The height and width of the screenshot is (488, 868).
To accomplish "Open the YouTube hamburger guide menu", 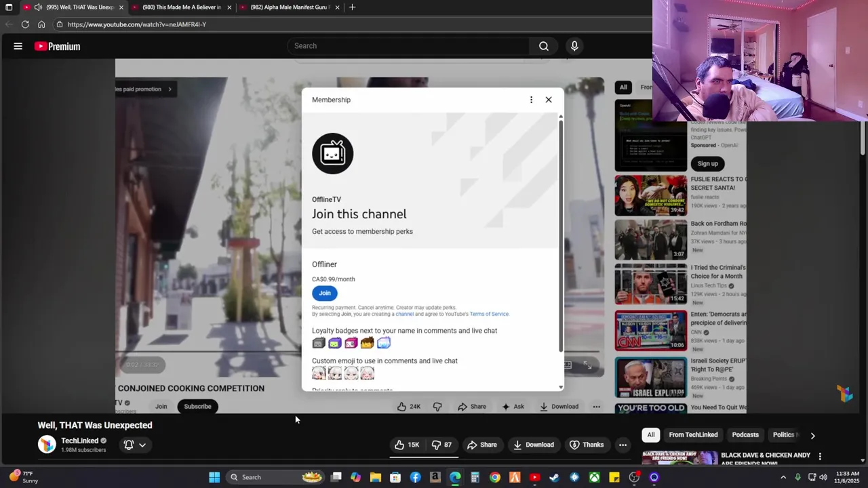I will [x=18, y=46].
